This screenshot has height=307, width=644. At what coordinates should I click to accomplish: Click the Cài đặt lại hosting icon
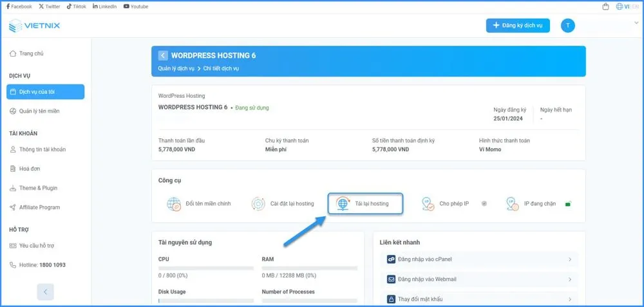(258, 204)
